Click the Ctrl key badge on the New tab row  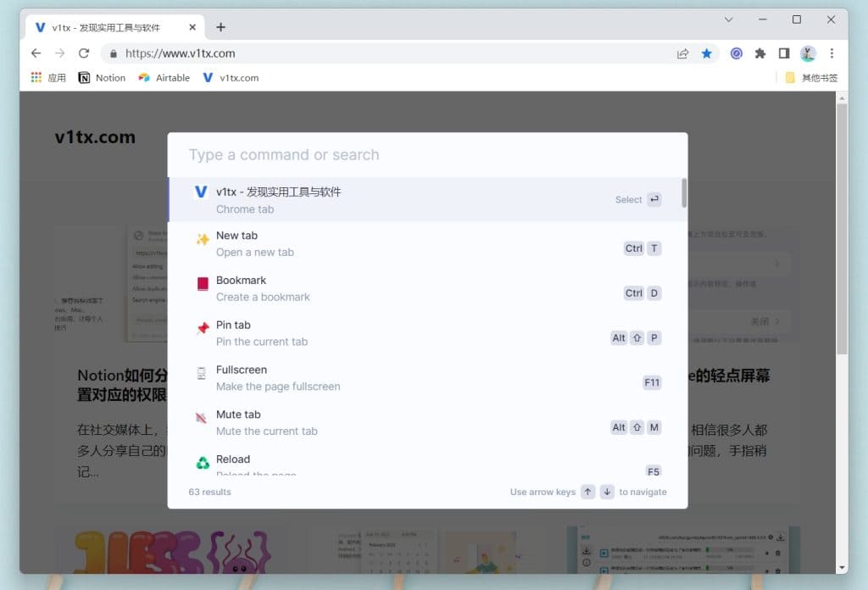pyautogui.click(x=634, y=248)
